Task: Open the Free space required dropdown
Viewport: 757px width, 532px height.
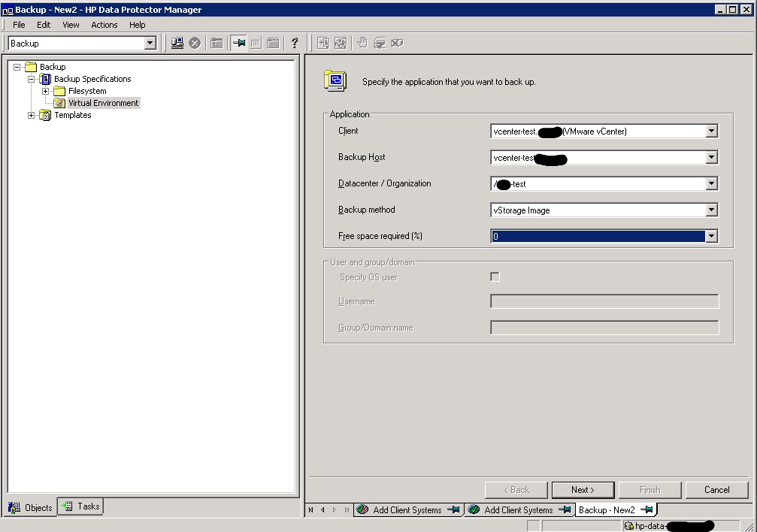Action: [711, 236]
